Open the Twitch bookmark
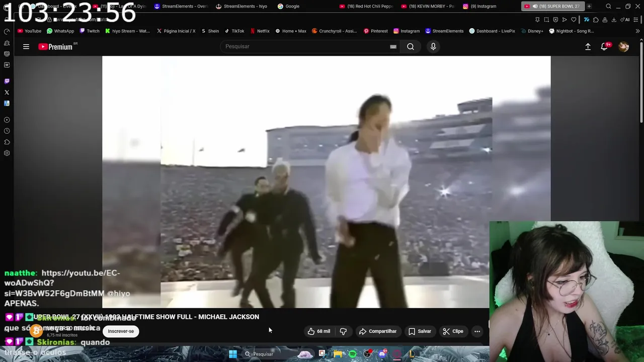This screenshot has height=362, width=644. [x=90, y=31]
